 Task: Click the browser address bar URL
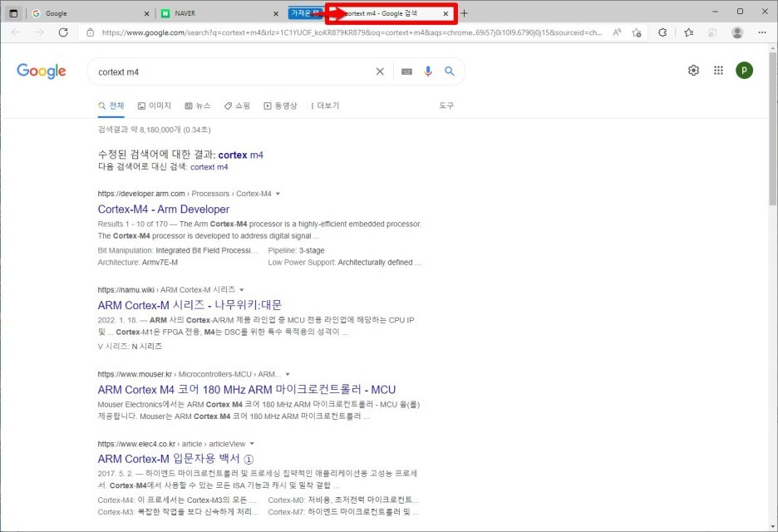click(x=352, y=32)
